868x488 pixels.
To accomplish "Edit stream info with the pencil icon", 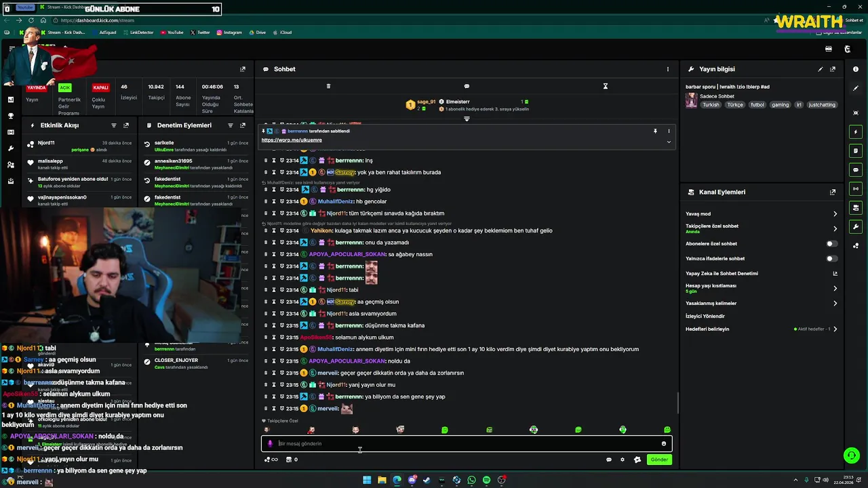I will click(821, 69).
